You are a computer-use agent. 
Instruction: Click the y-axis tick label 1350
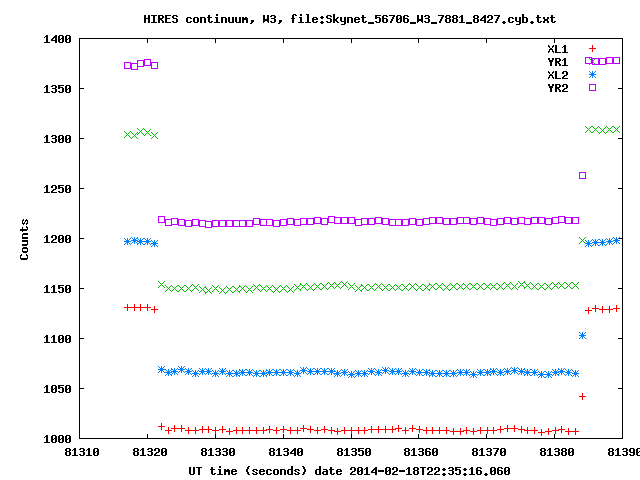point(58,89)
